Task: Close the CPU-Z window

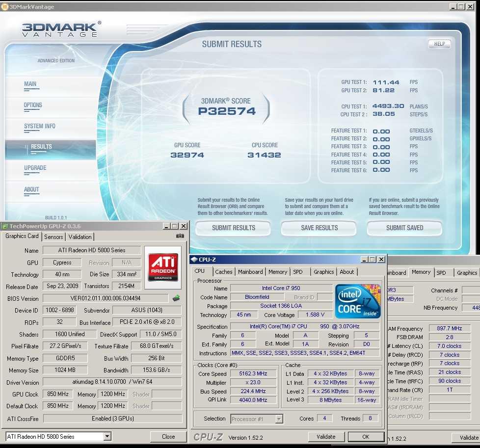Action: [381, 260]
